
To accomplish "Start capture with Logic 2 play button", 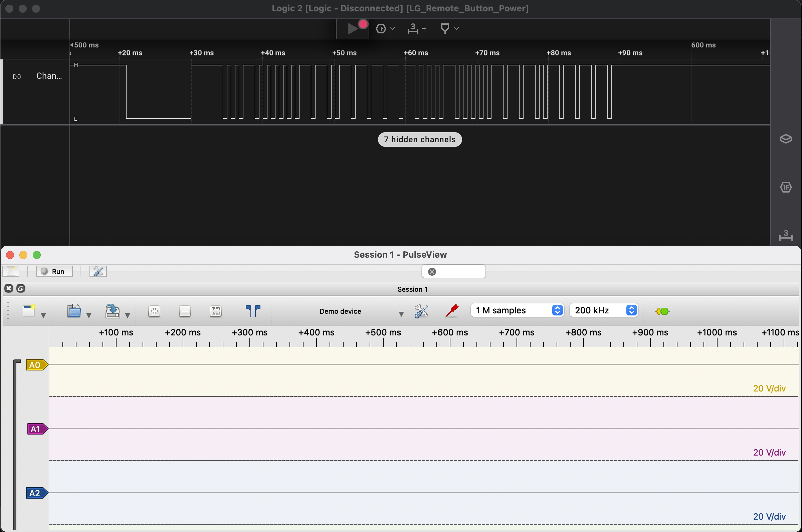I will pos(353,28).
